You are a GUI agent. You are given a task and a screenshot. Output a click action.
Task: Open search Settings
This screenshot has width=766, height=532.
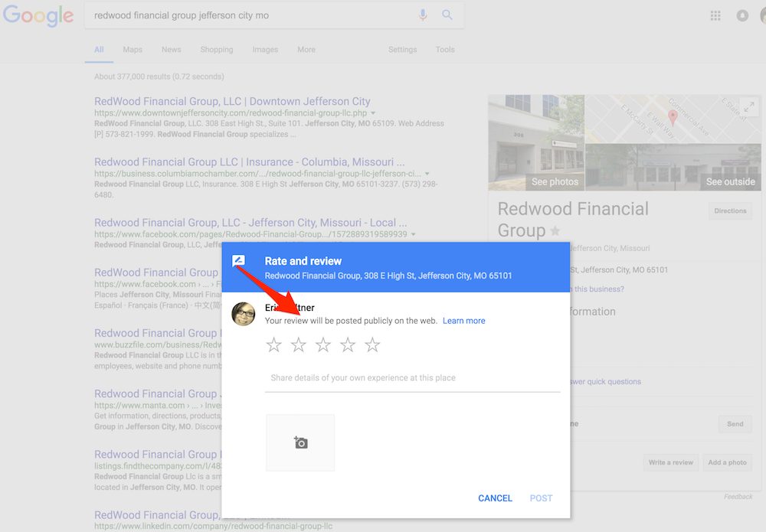pyautogui.click(x=403, y=50)
